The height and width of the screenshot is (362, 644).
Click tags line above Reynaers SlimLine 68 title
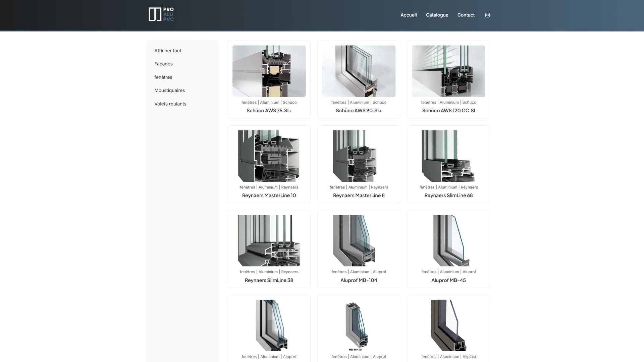448,187
